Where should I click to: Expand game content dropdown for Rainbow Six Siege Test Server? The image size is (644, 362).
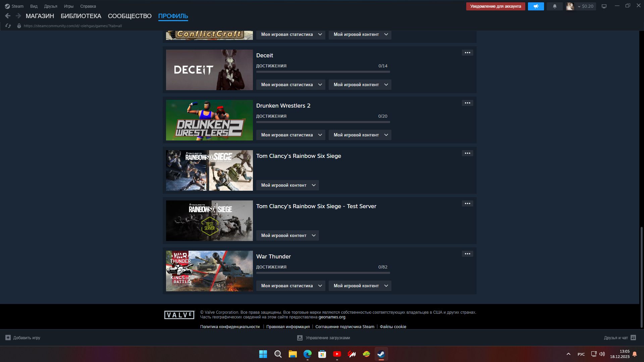click(287, 236)
